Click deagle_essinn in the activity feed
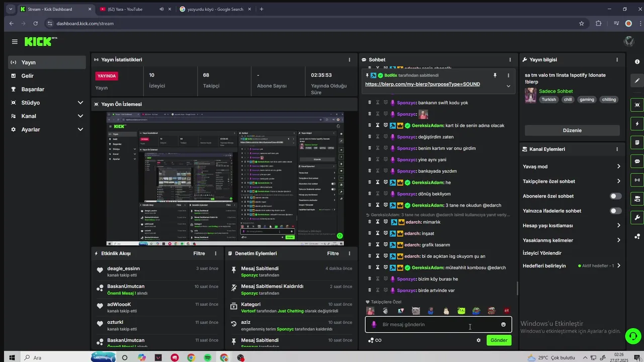Image resolution: width=644 pixels, height=362 pixels. (x=123, y=268)
